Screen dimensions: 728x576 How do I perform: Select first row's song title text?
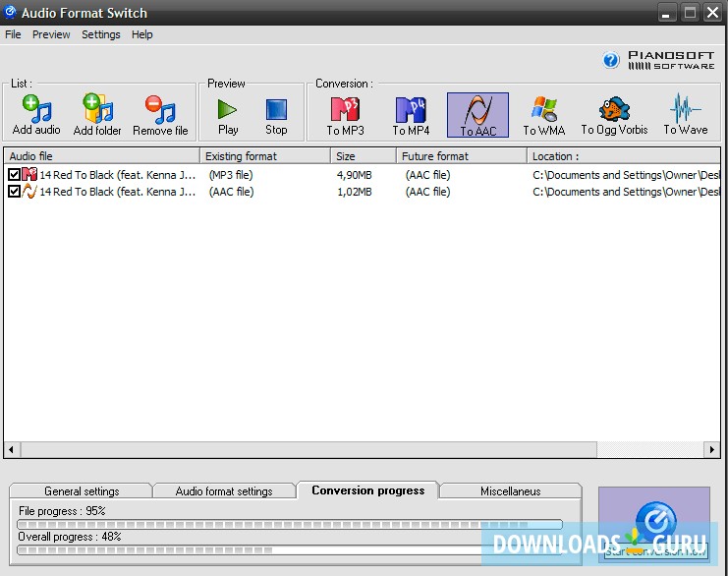pyautogui.click(x=118, y=175)
